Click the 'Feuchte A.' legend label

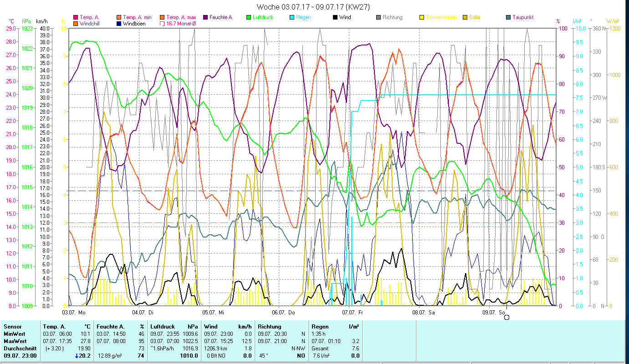[221, 17]
